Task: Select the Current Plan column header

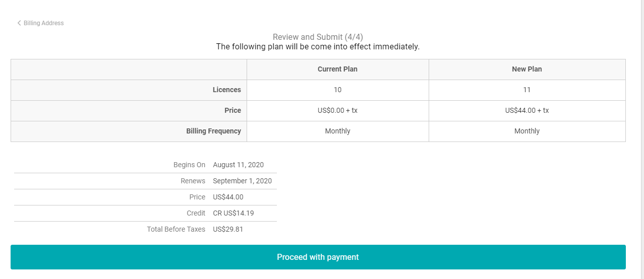Action: pyautogui.click(x=337, y=69)
